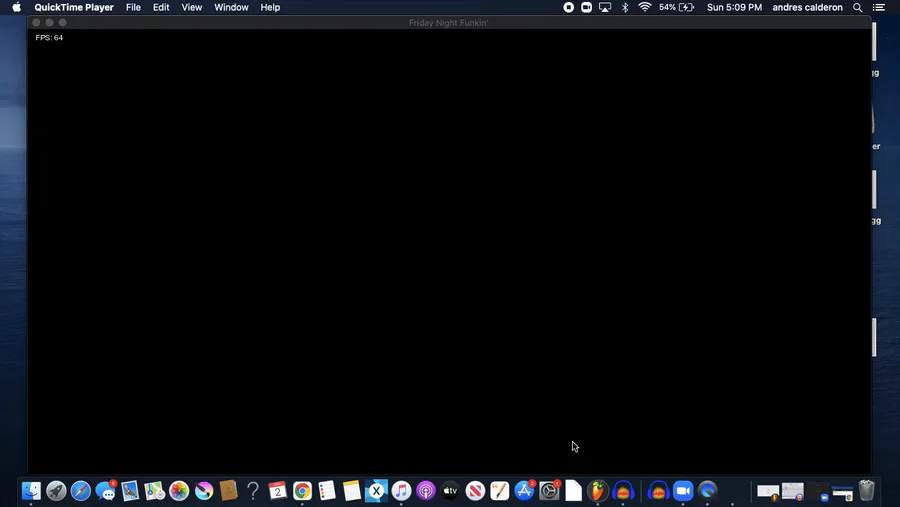This screenshot has width=900, height=507.
Task: Click the Friday Night Funkin' title bar
Action: coord(449,22)
